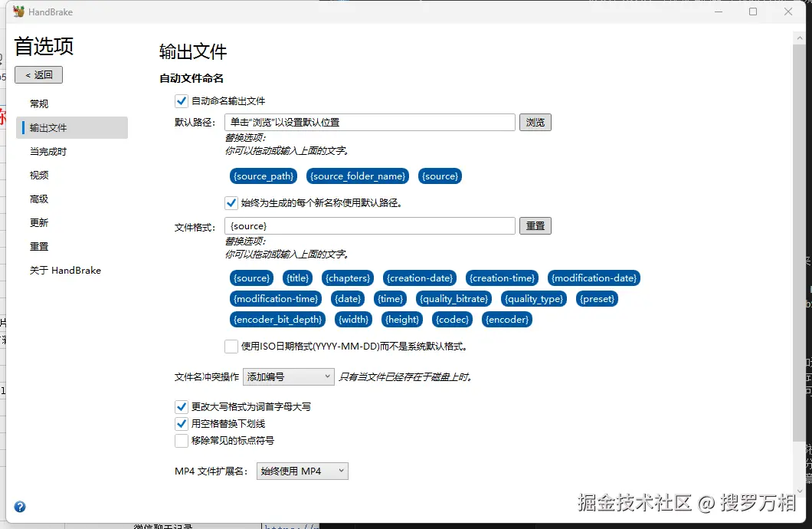Click the {preset} tag
812x529 pixels.
pos(597,299)
